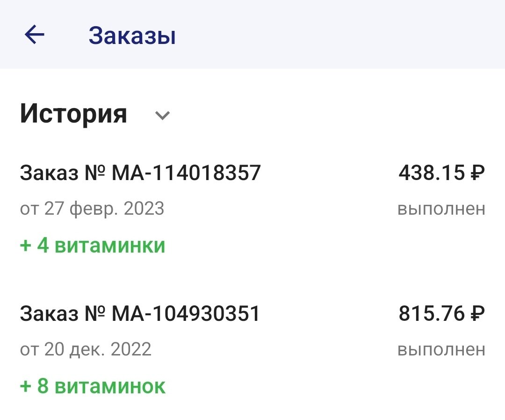Image resolution: width=505 pixels, height=420 pixels.
Task: Tap the green + 4 витаминки reward
Action: click(x=93, y=245)
